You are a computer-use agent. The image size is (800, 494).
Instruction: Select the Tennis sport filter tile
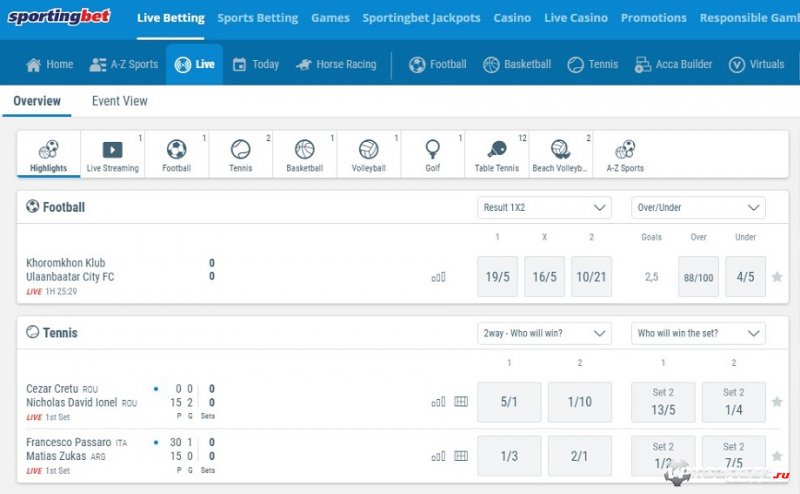[x=240, y=155]
